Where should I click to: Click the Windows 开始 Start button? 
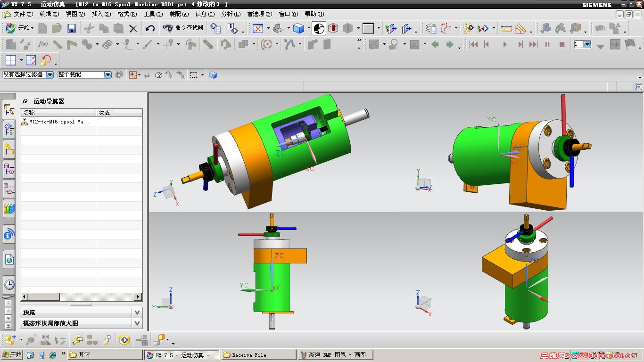tap(12, 355)
